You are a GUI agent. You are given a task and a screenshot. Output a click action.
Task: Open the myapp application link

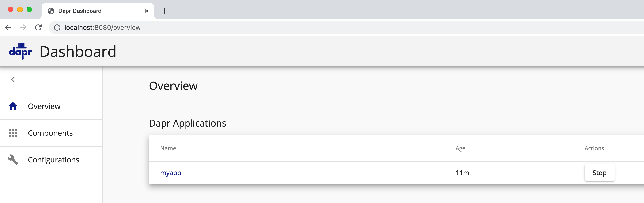tap(170, 173)
